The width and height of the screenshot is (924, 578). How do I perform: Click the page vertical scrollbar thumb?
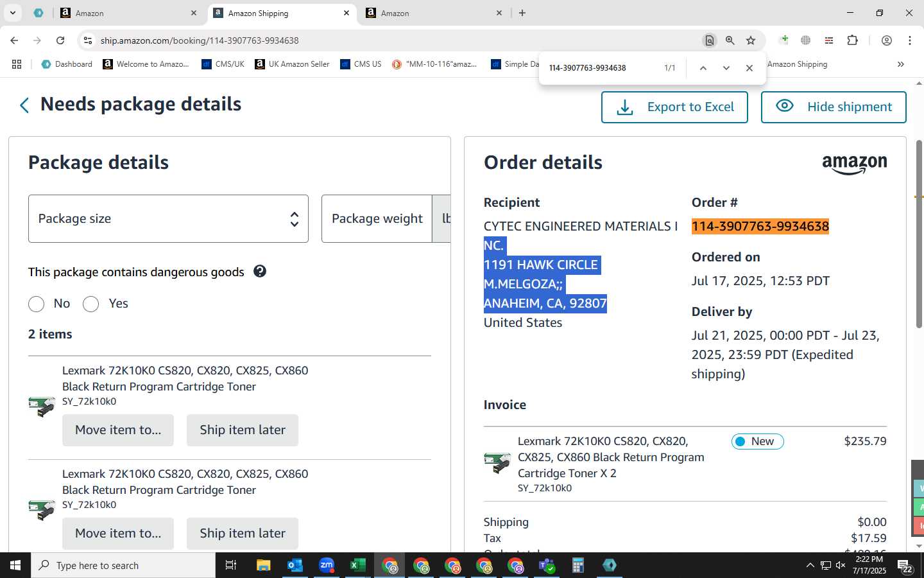point(919,233)
